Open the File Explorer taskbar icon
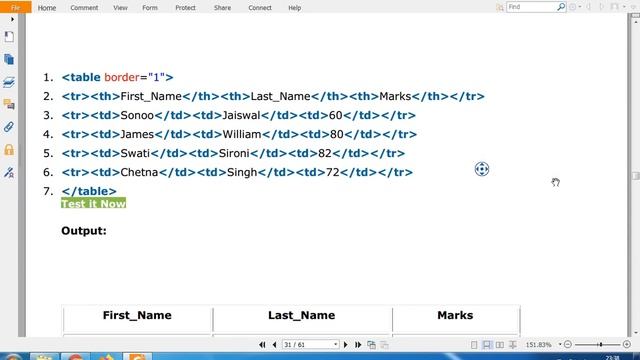The width and height of the screenshot is (640, 360). 44,357
